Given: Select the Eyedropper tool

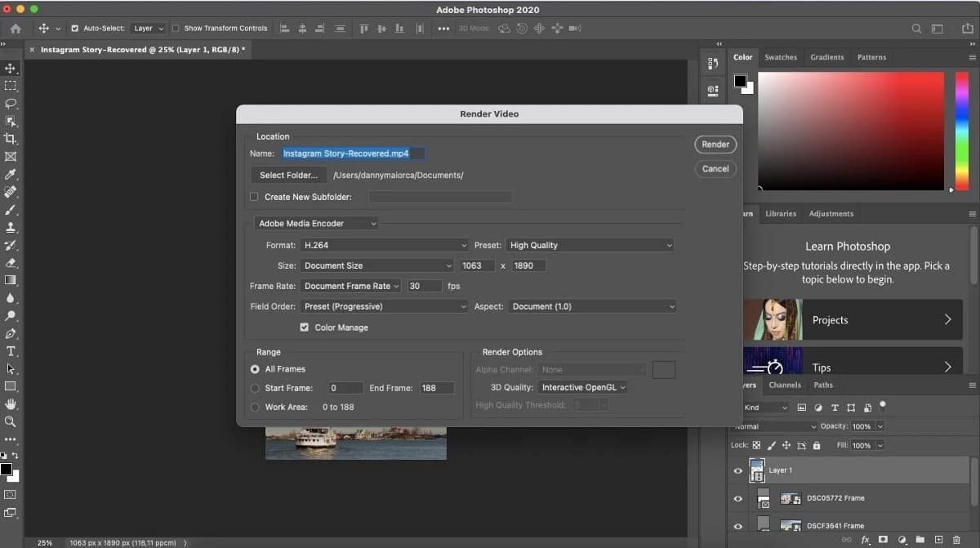Looking at the screenshot, I should click(x=11, y=174).
